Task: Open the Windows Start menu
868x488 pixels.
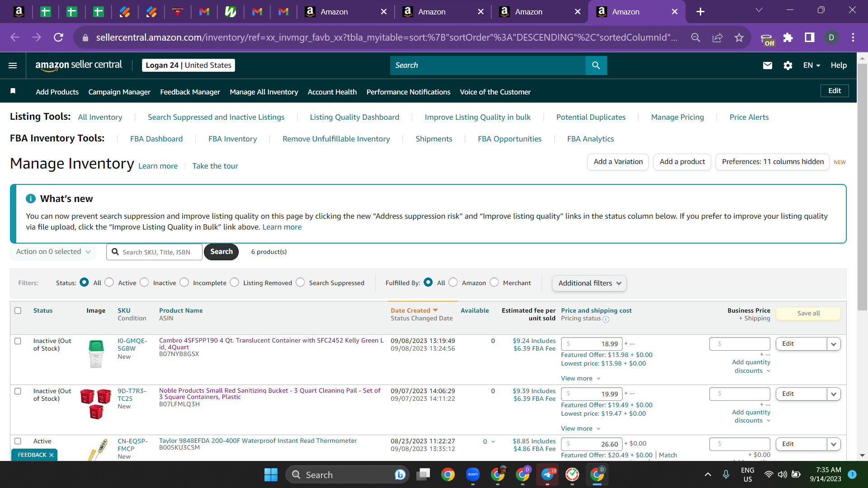Action: [x=271, y=474]
